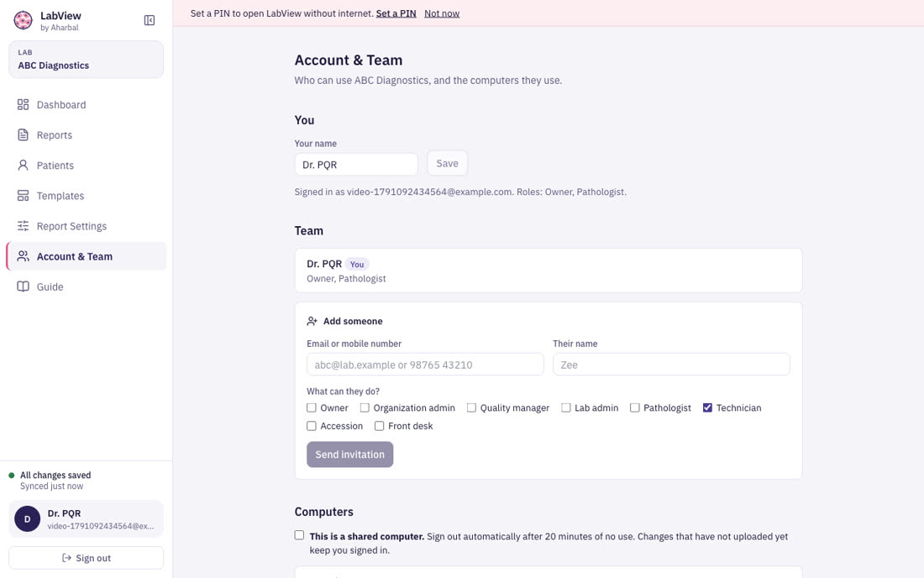Viewport: 924px width, 578px height.
Task: Click the Dashboard grid icon
Action: coord(23,105)
